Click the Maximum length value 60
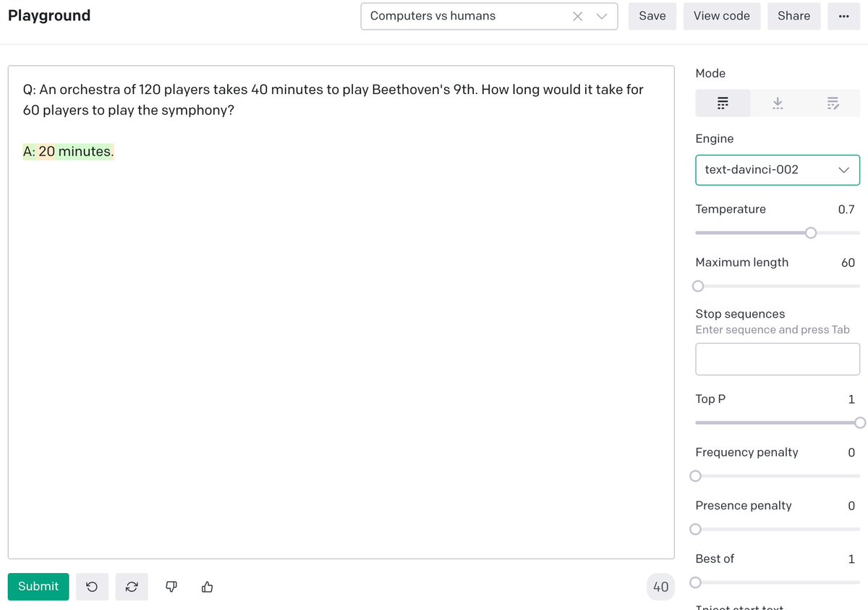Screen dimensions: 868x610 coord(848,263)
